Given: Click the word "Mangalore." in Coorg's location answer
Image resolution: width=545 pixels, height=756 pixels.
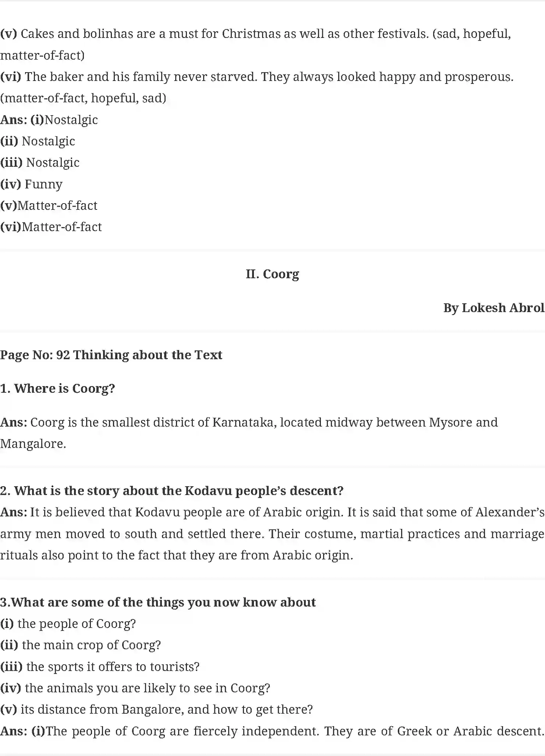Looking at the screenshot, I should [x=33, y=444].
